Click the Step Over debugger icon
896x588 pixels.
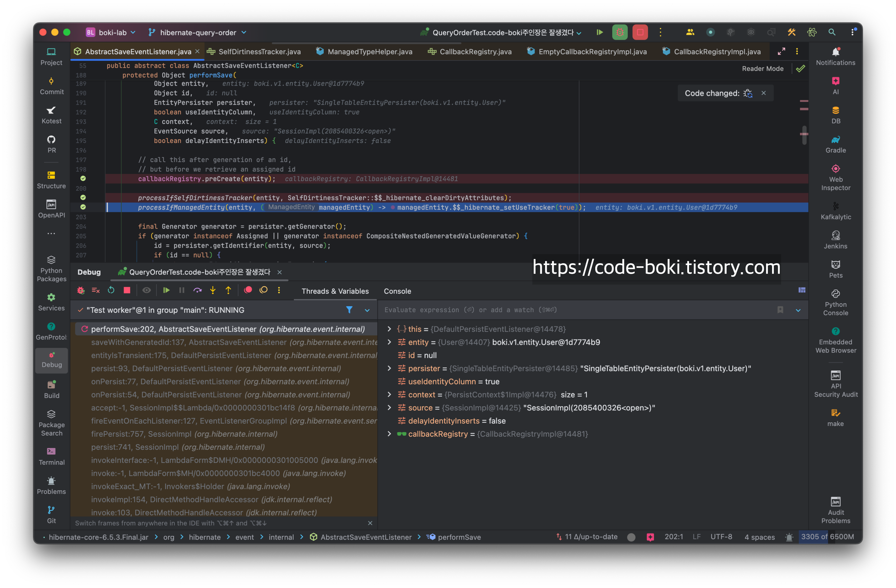(x=197, y=290)
